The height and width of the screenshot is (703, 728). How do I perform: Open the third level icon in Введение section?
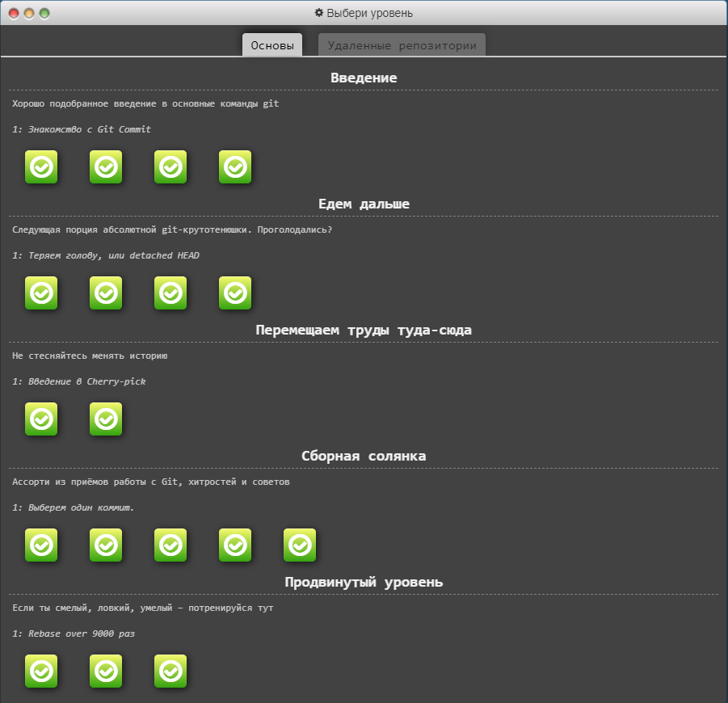point(170,167)
